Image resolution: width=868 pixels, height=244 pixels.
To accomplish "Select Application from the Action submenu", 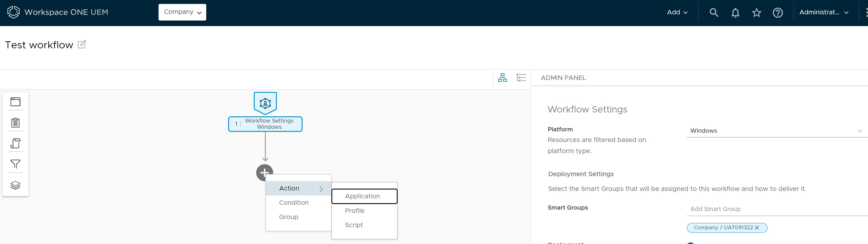I will coord(364,196).
